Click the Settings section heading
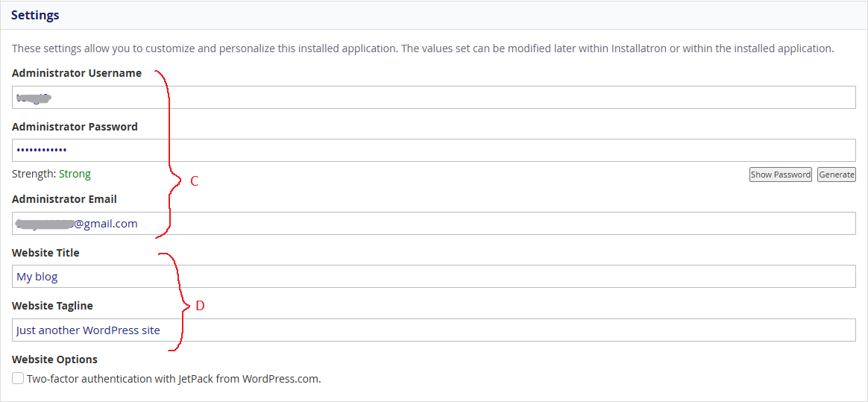This screenshot has height=402, width=868. pyautogui.click(x=35, y=15)
